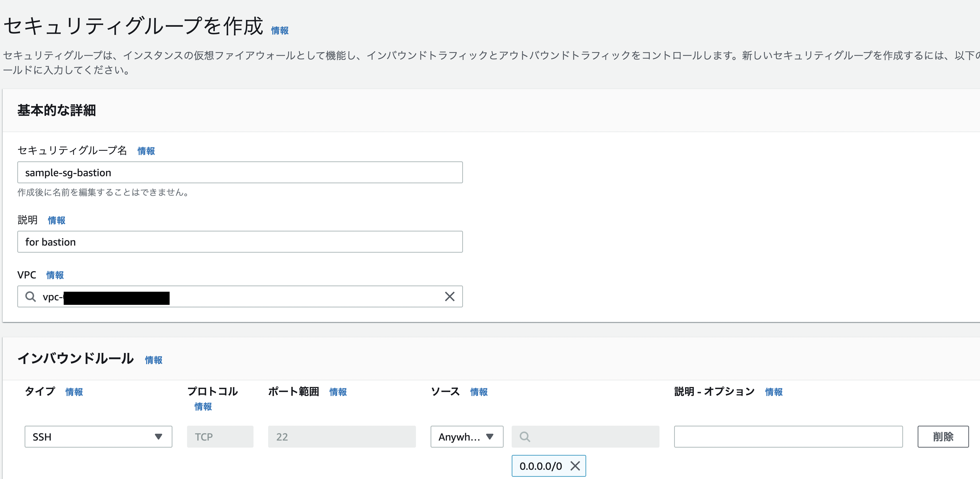
Task: Clear the VPC selection with X icon
Action: 449,296
